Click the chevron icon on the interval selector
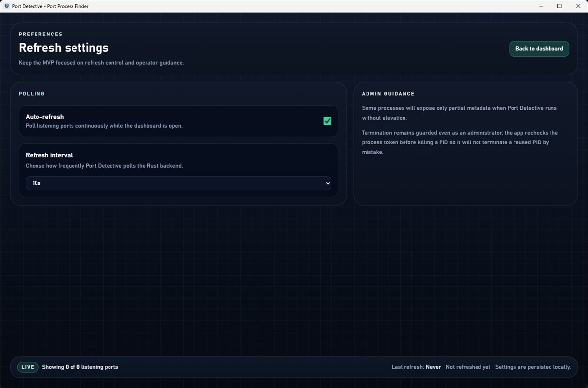Viewport: 588px width, 388px height. click(x=327, y=183)
